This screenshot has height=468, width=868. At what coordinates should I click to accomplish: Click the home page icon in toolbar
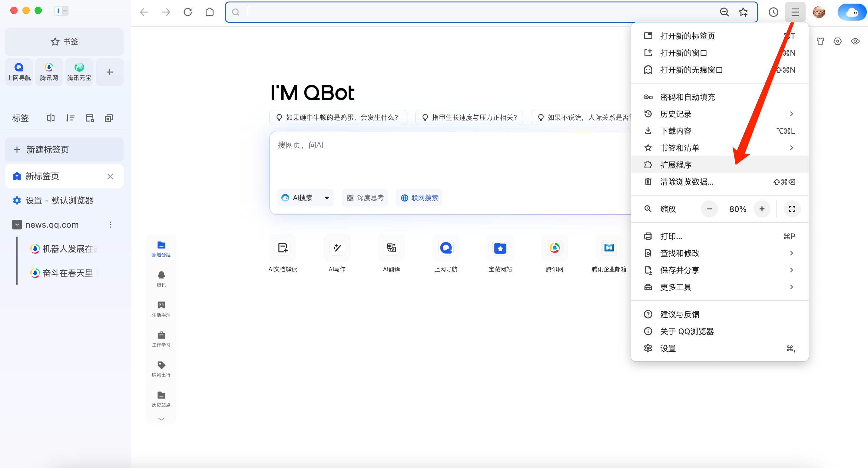[209, 12]
